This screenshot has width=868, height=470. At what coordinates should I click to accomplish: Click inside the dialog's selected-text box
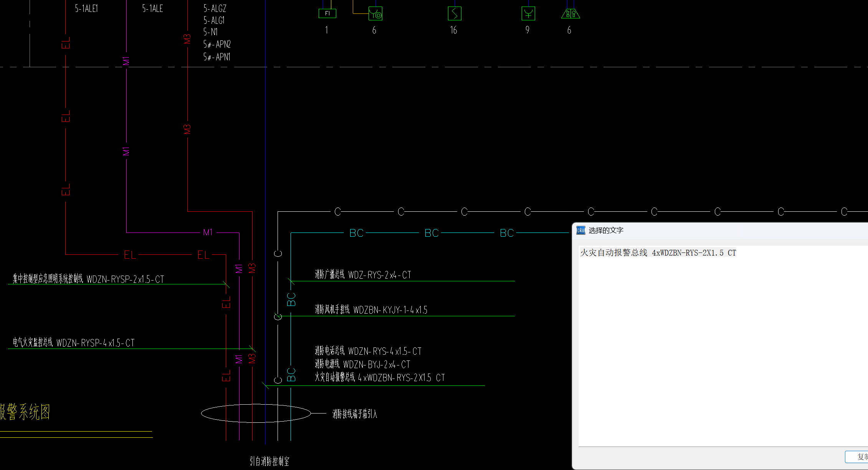tap(723, 346)
